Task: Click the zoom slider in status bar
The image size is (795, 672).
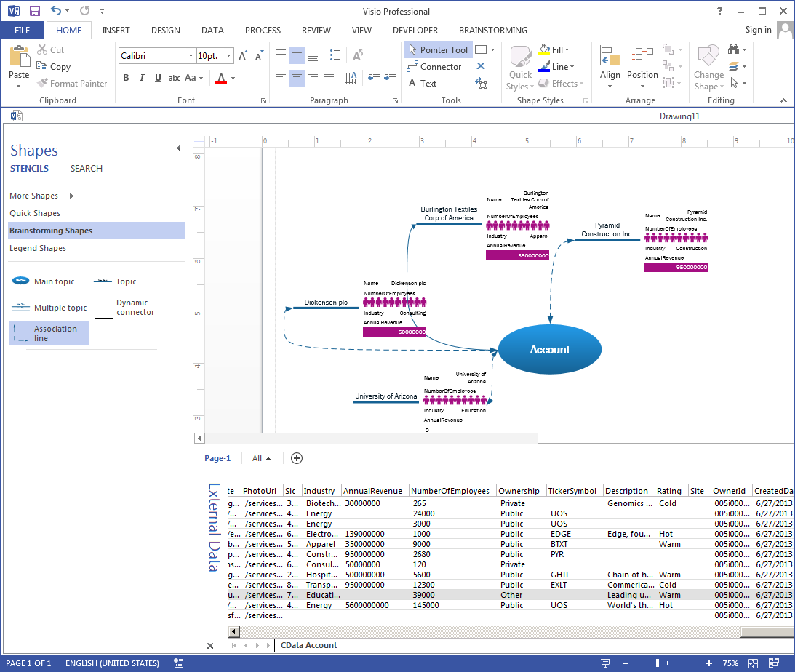Action: click(x=658, y=663)
